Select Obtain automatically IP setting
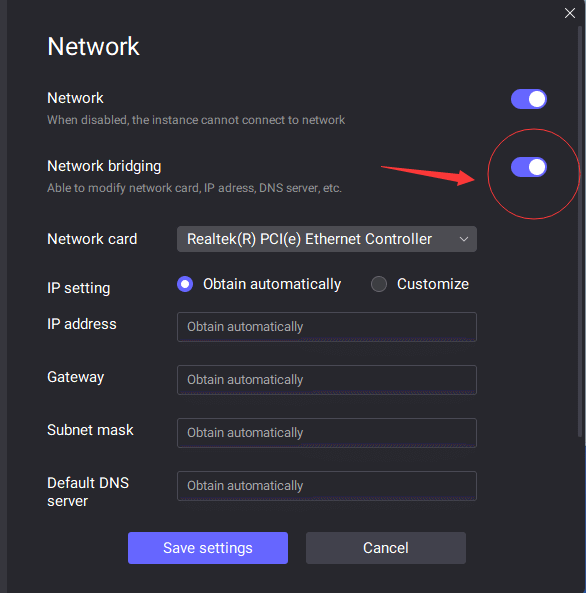The width and height of the screenshot is (586, 593). 185,284
